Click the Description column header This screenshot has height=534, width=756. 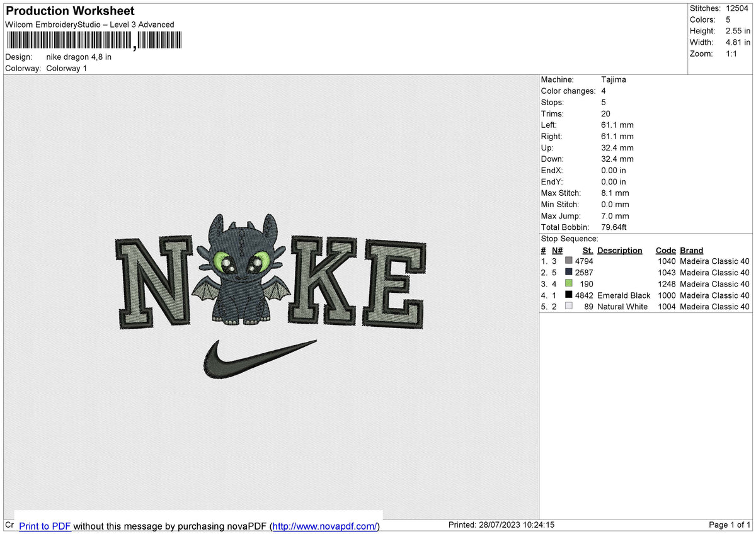[619, 251]
